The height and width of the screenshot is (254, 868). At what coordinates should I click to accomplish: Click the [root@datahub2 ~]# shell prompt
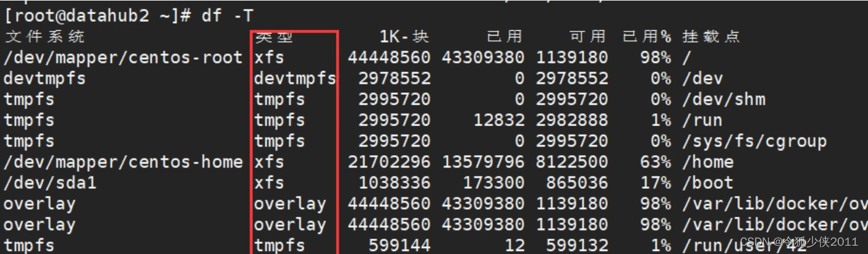click(98, 15)
